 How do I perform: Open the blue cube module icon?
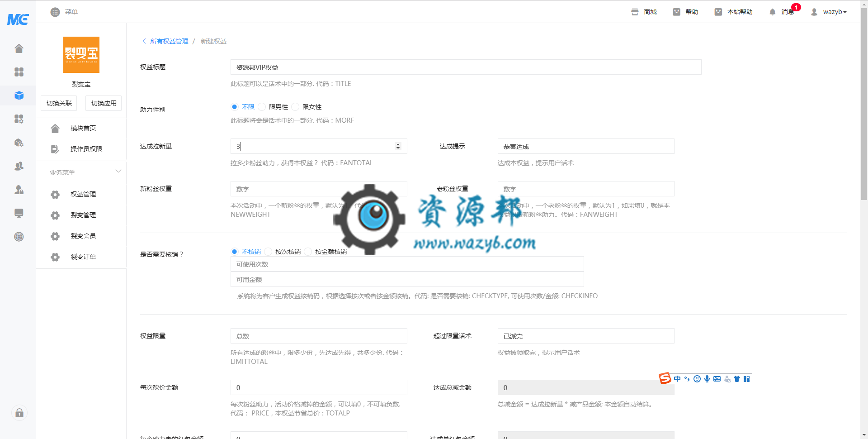point(19,95)
